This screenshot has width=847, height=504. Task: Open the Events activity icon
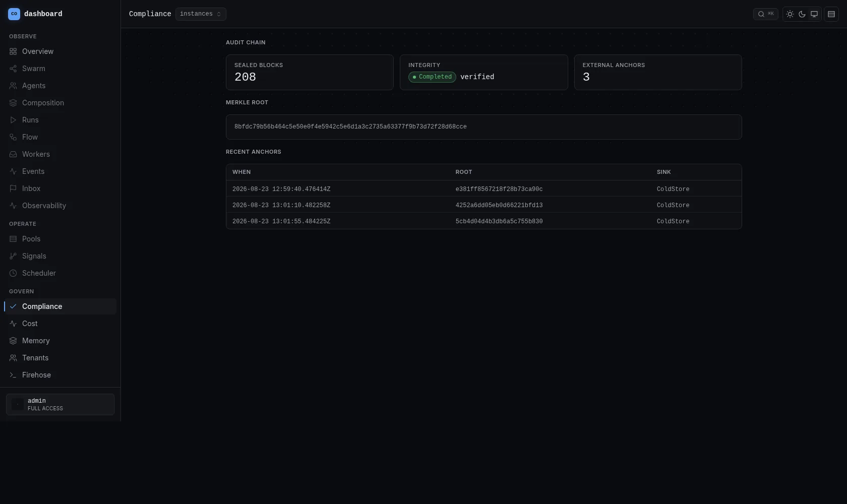pyautogui.click(x=13, y=171)
